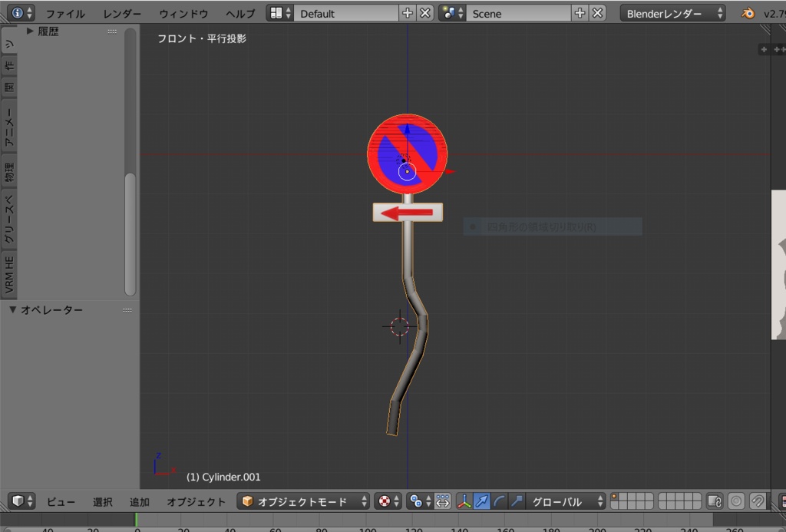This screenshot has width=786, height=532.
Task: Switch to the グリースペ tool shelf tab
Action: (x=9, y=219)
